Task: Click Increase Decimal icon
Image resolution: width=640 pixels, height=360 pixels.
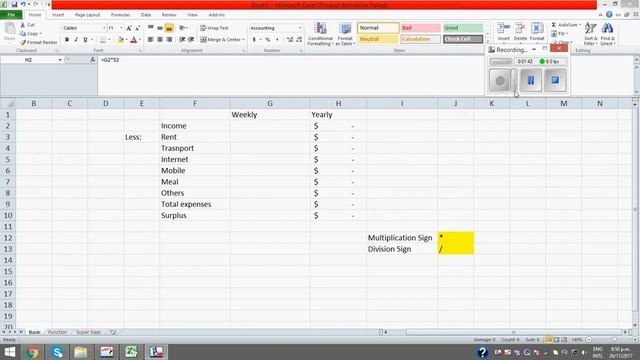Action: [x=290, y=40]
